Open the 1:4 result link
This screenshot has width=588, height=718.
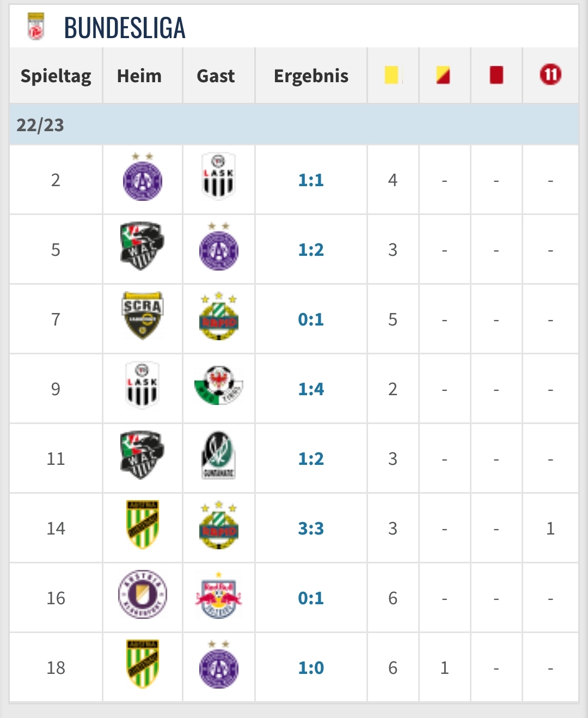pyautogui.click(x=311, y=389)
